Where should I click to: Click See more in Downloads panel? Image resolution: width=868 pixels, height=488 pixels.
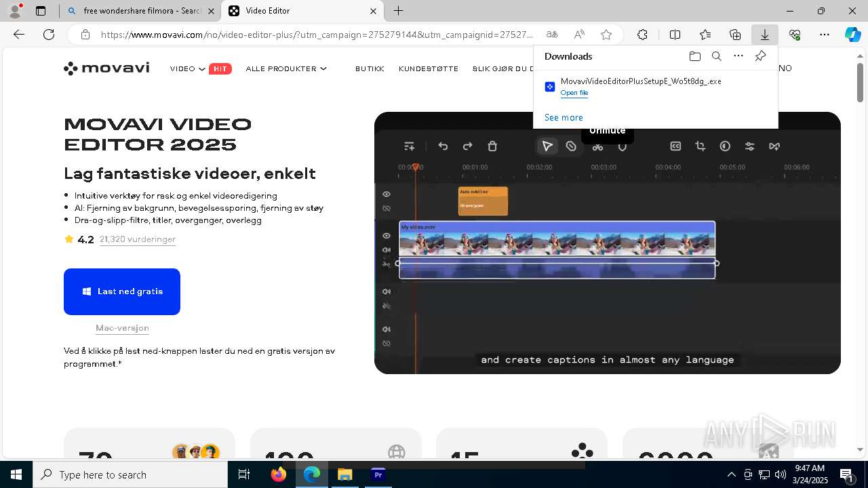coord(564,117)
